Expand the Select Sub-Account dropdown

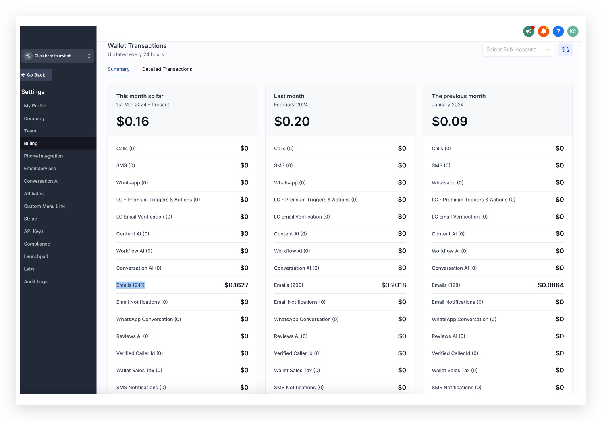tap(518, 50)
